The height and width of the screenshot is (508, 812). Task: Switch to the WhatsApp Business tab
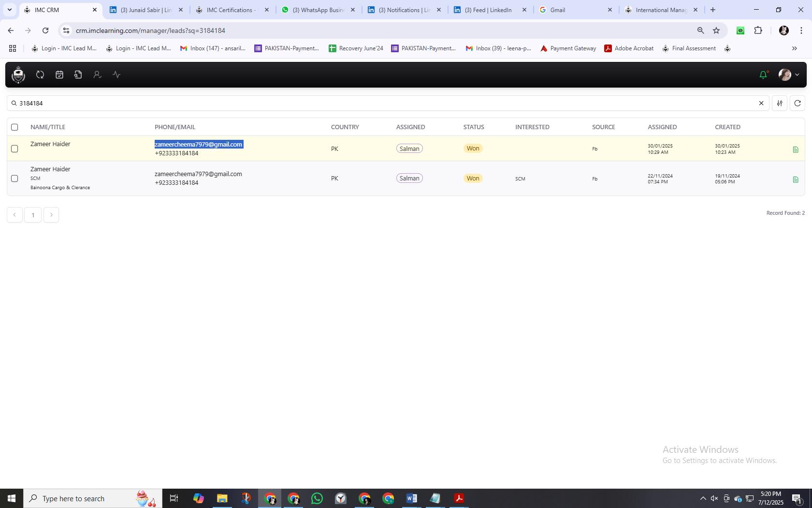click(x=319, y=10)
